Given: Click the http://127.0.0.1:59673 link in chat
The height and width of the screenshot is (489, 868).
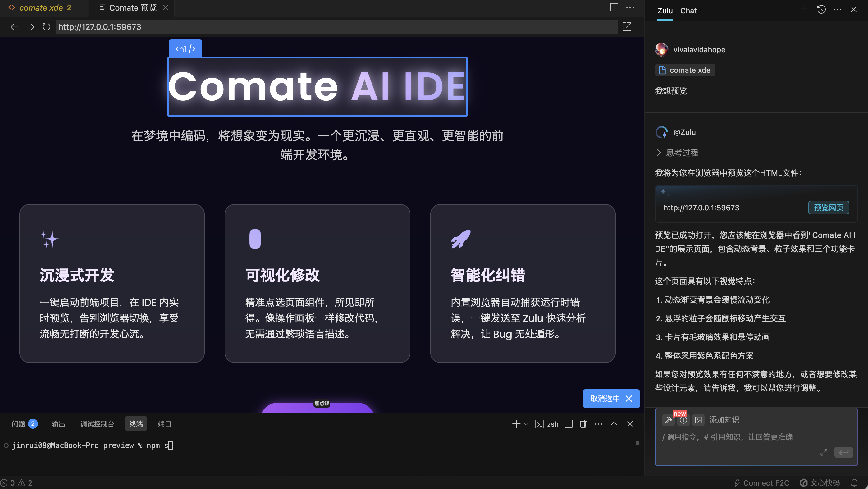Looking at the screenshot, I should [701, 208].
